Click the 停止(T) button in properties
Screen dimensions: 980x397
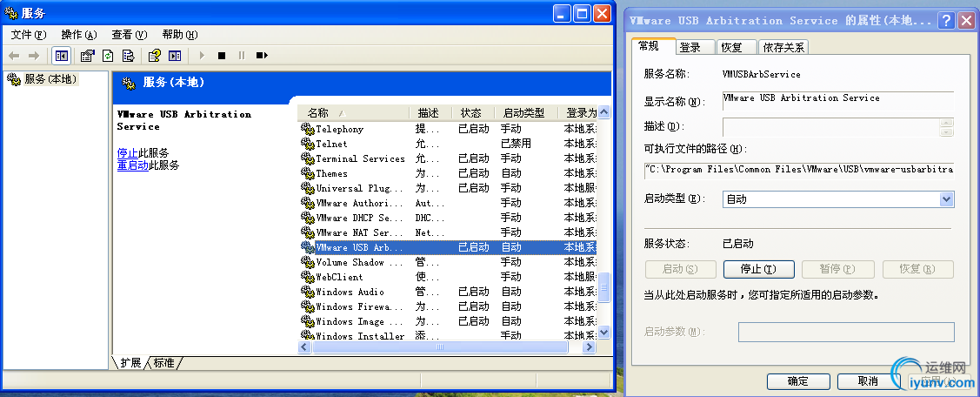click(759, 269)
